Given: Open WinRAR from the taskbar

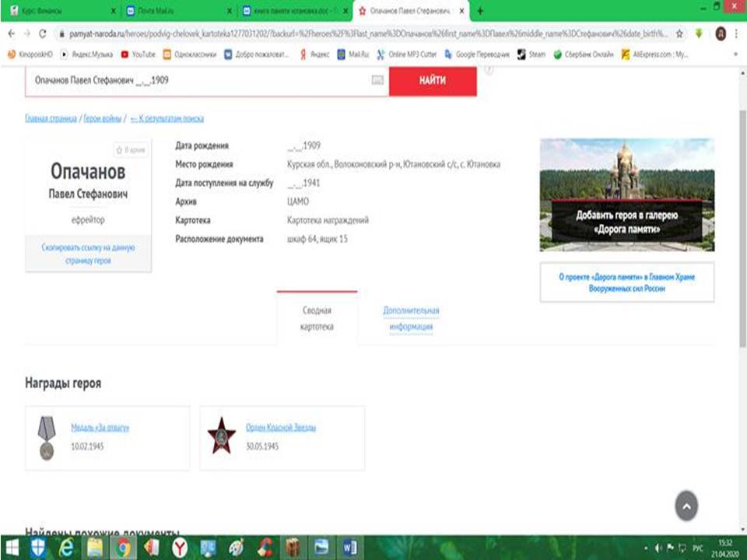Looking at the screenshot, I should click(x=293, y=548).
